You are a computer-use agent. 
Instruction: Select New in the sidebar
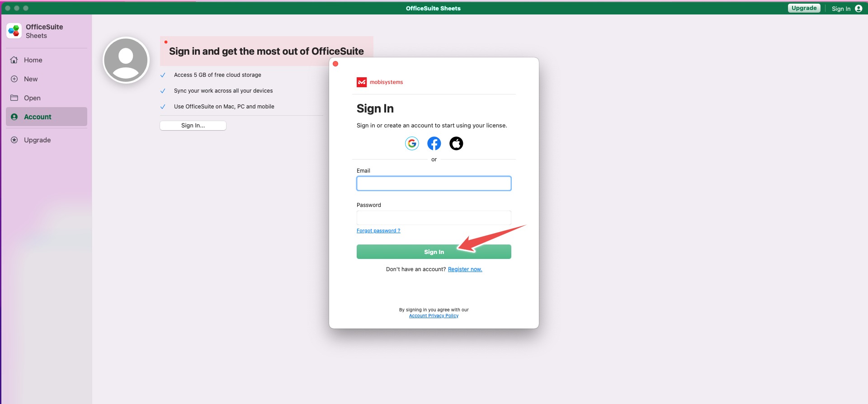[x=47, y=79]
